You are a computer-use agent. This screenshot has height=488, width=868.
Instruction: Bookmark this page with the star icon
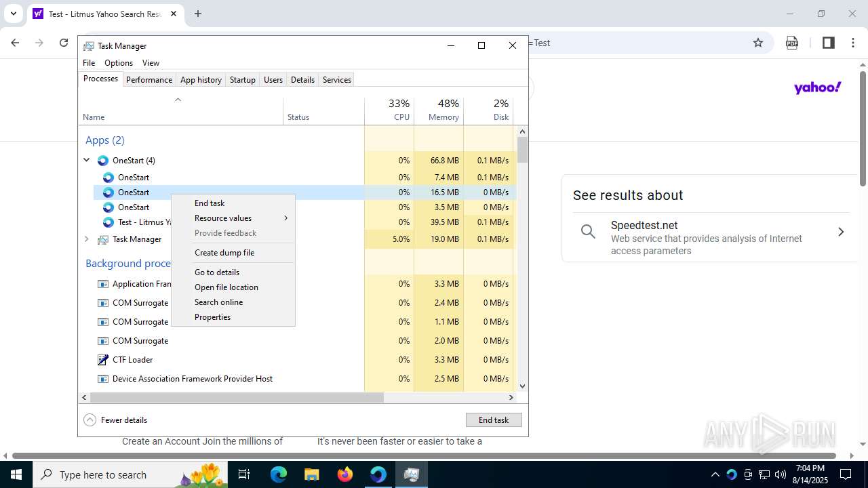coord(758,43)
